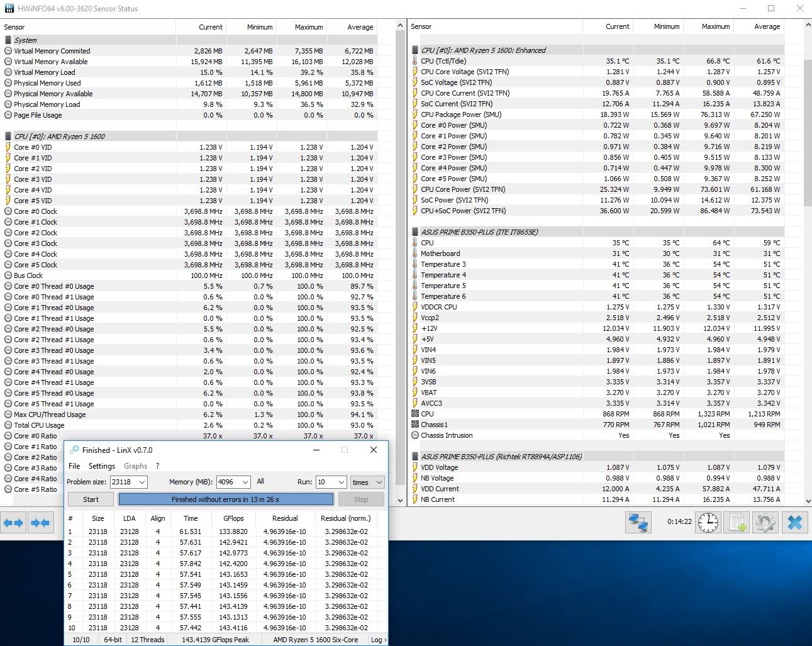Screen dimensions: 812x646
Task: Open the Memory (MiB) dropdown in LinX
Action: (245, 482)
